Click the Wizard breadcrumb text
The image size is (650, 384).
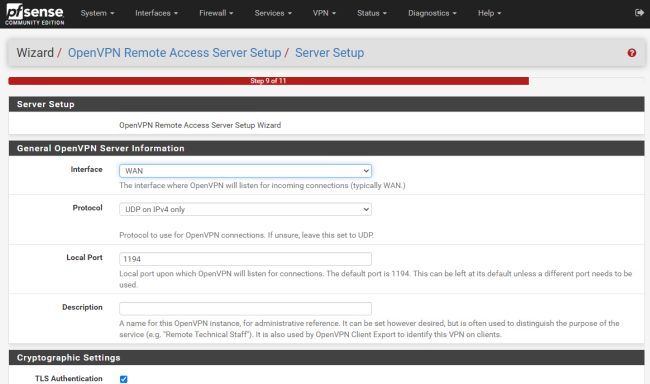tap(35, 53)
